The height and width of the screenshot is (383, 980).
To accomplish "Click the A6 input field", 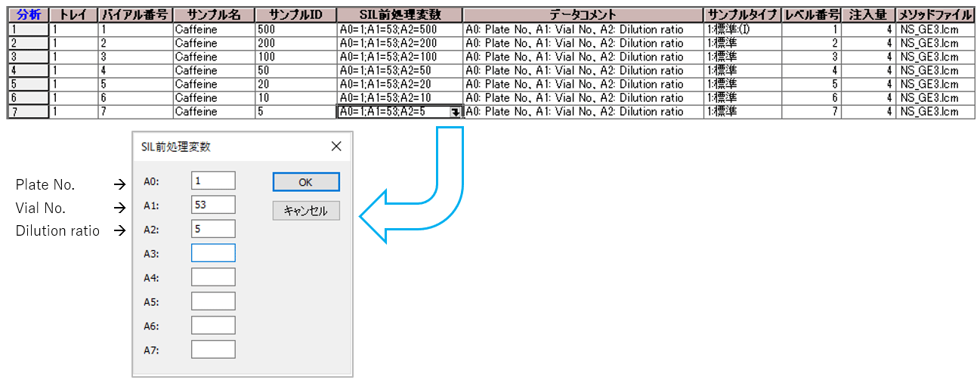I will coord(213,326).
